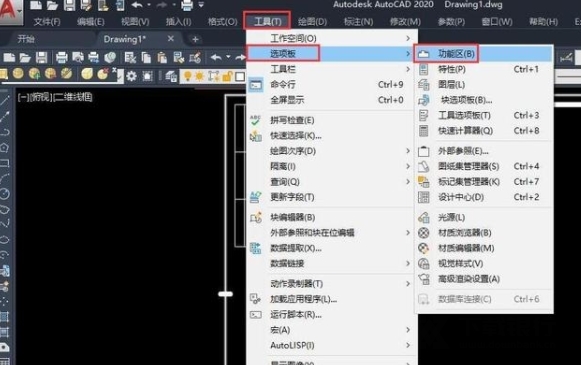This screenshot has height=365, width=581.
Task: Open 材质编辑器(M) materials editor
Action: click(484, 248)
